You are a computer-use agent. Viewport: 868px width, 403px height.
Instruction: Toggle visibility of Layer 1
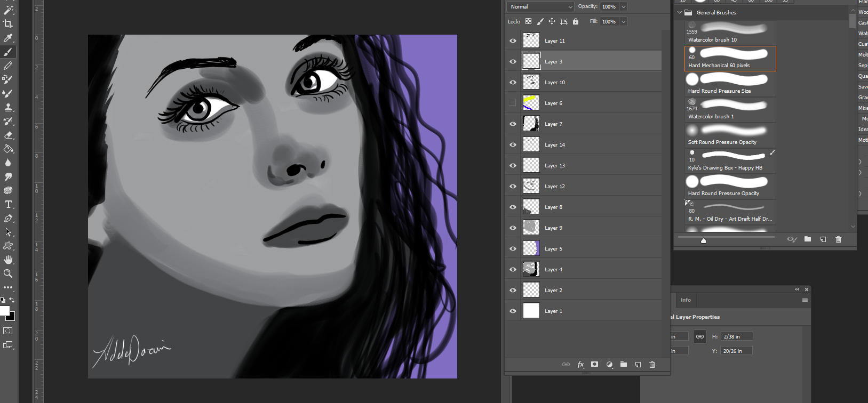(513, 311)
